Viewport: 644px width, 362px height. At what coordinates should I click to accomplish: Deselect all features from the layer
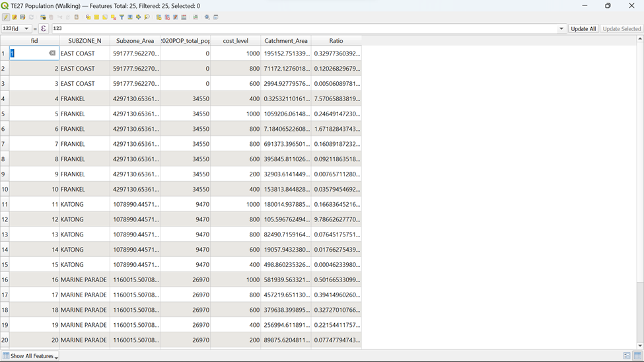pos(114,17)
